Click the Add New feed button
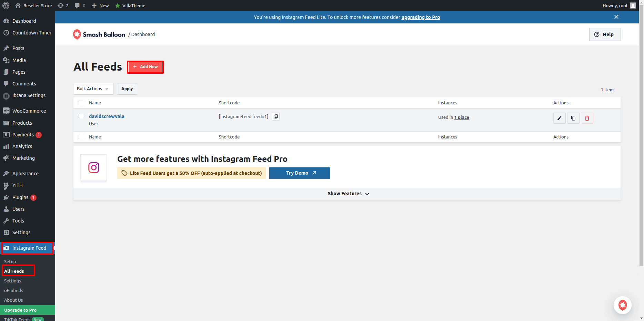The image size is (644, 321). (x=145, y=67)
